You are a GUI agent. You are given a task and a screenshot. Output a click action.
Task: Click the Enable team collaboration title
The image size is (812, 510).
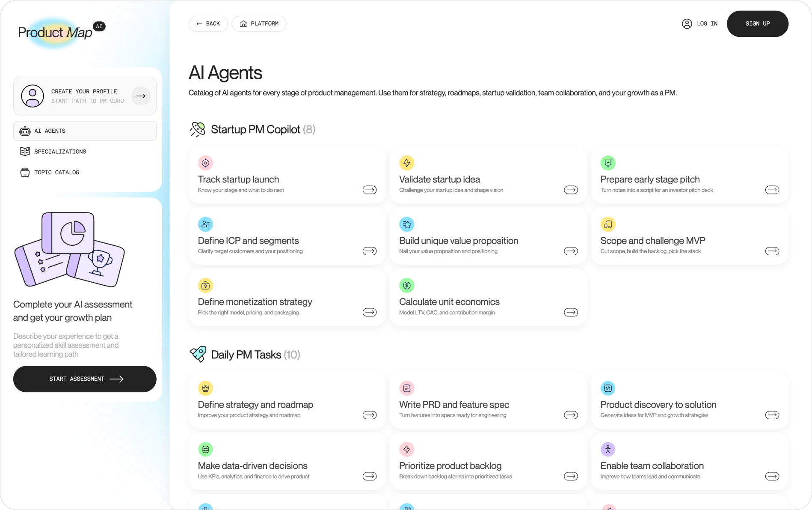(652, 466)
